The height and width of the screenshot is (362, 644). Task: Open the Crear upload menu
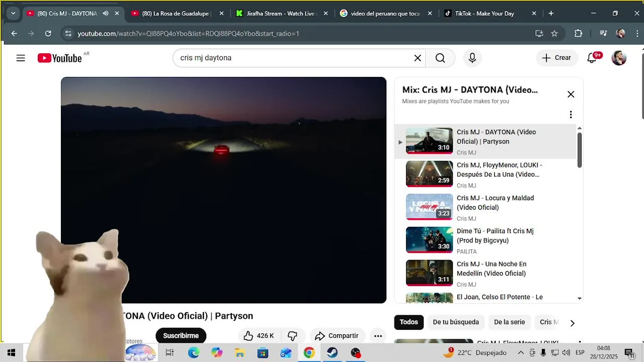(x=556, y=58)
